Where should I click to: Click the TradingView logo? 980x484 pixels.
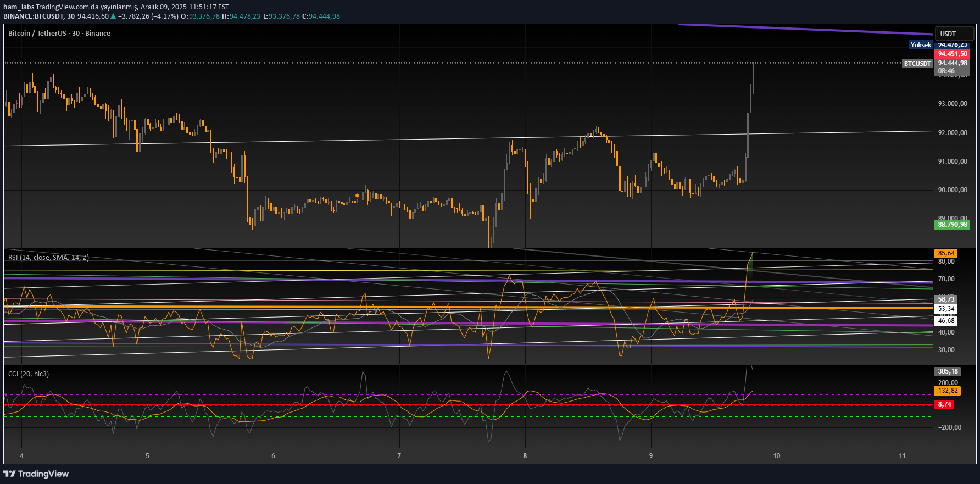pos(36,474)
